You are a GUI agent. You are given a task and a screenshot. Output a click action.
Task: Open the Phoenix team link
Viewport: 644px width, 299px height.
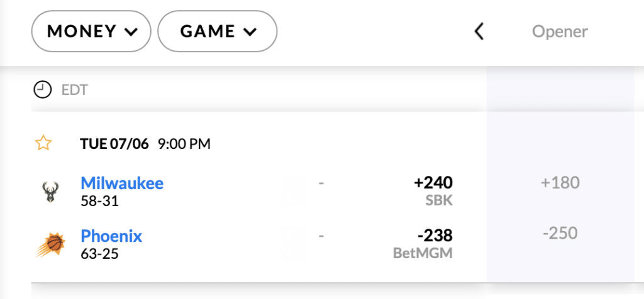click(111, 236)
